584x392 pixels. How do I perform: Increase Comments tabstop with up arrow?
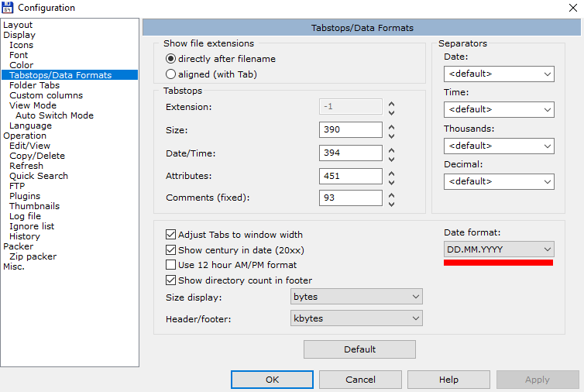coord(391,195)
